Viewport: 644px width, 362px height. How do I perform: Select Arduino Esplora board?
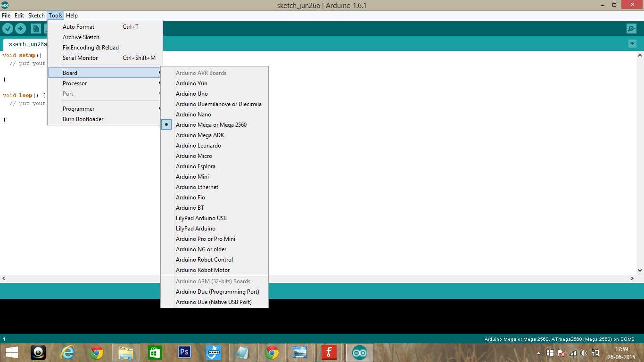[x=215, y=166]
